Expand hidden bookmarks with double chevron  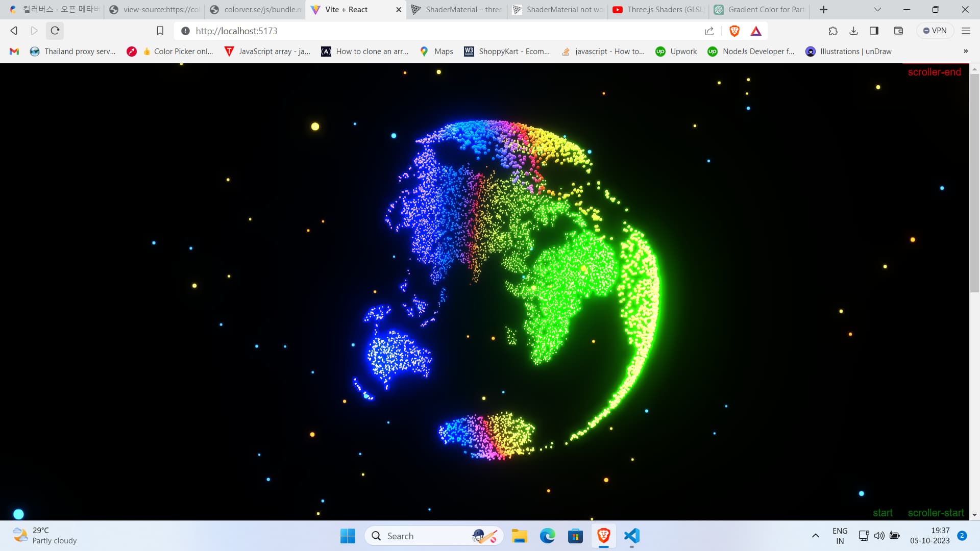pos(965,51)
